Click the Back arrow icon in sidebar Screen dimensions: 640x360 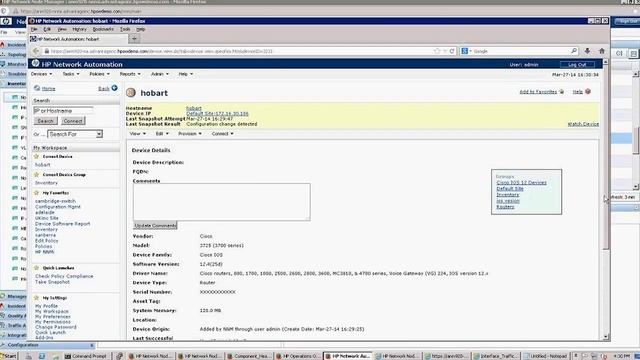[x=115, y=88]
